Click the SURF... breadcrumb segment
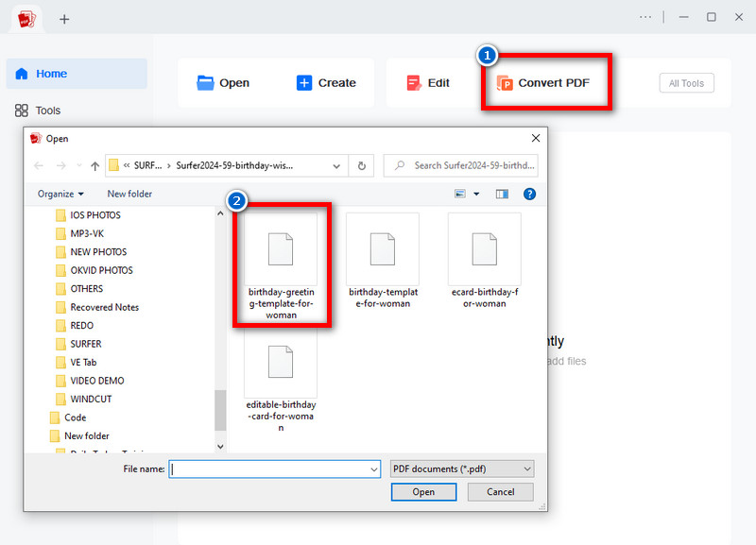 pyautogui.click(x=148, y=165)
